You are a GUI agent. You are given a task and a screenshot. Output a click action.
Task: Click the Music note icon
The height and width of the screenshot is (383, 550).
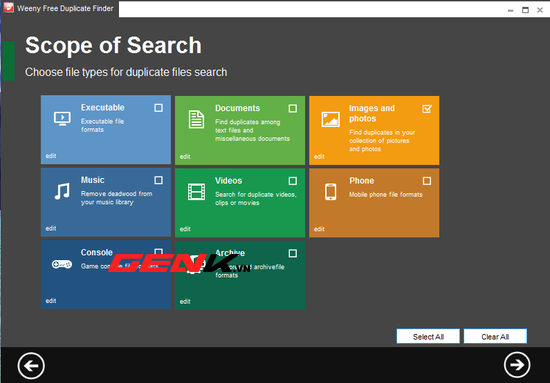click(x=62, y=191)
